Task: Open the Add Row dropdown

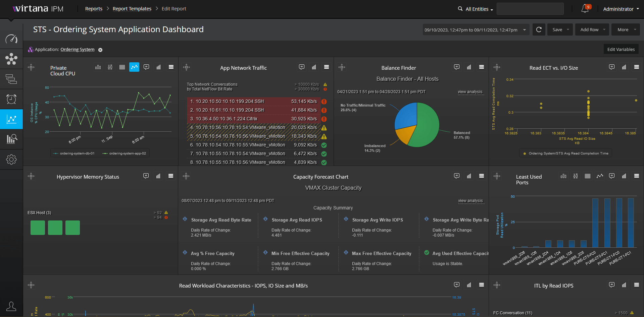Action: click(x=592, y=29)
